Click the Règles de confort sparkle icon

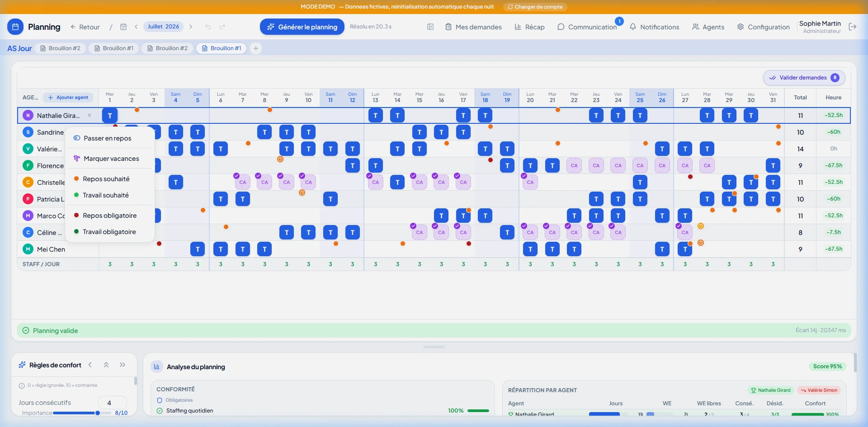(x=22, y=365)
